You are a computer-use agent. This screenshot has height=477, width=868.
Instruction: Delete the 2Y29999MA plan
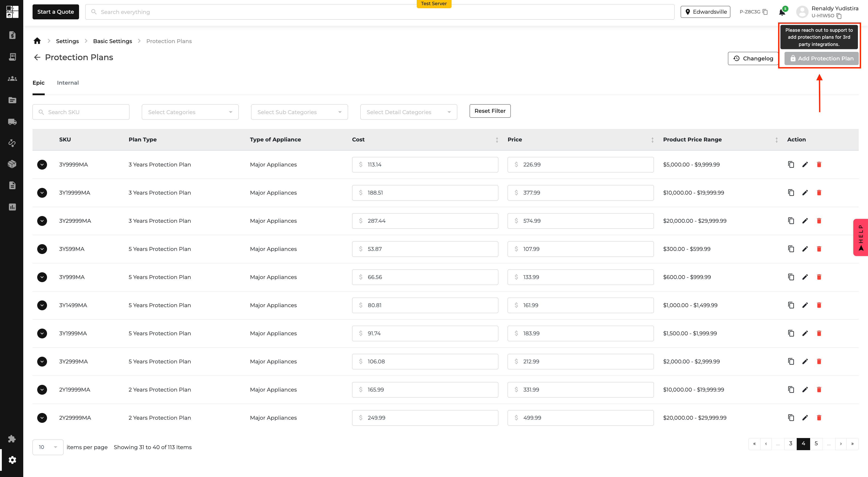coord(819,418)
